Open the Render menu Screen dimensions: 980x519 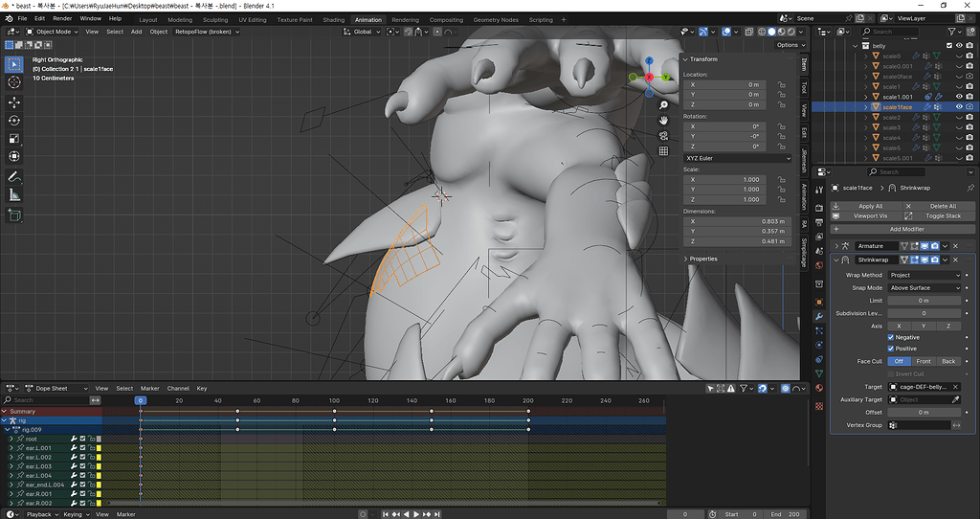tap(62, 19)
